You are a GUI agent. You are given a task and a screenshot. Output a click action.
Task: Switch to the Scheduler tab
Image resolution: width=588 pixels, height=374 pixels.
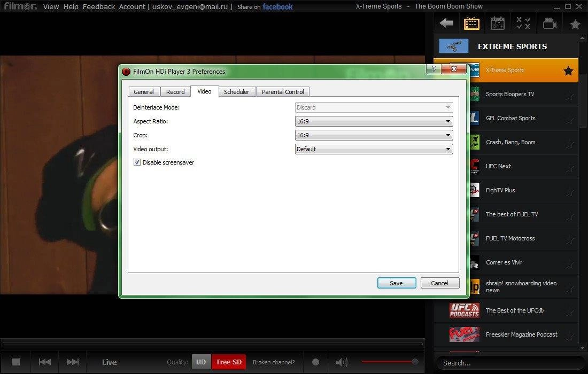[x=237, y=92]
